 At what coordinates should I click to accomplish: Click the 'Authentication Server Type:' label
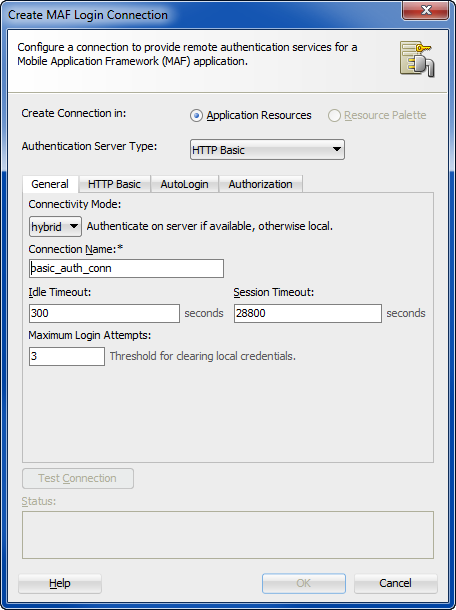tap(89, 146)
